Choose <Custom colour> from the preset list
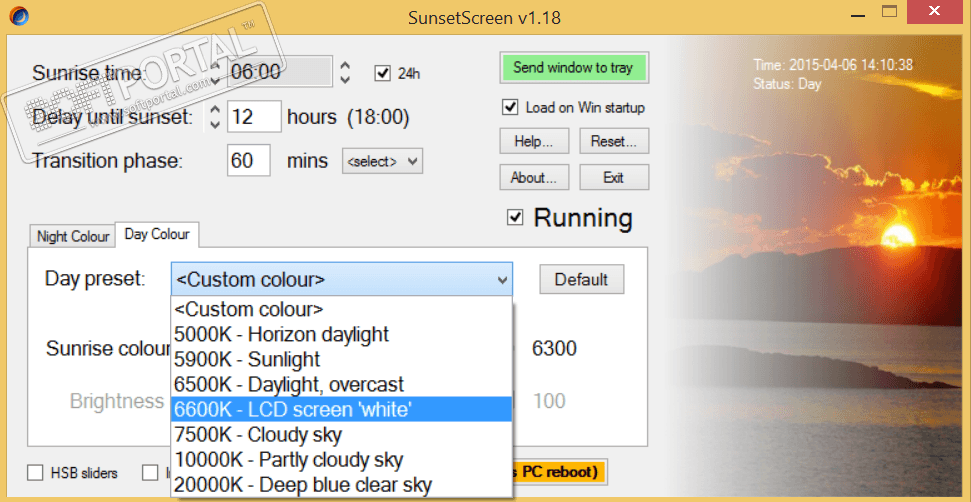The image size is (971, 502). click(x=342, y=309)
